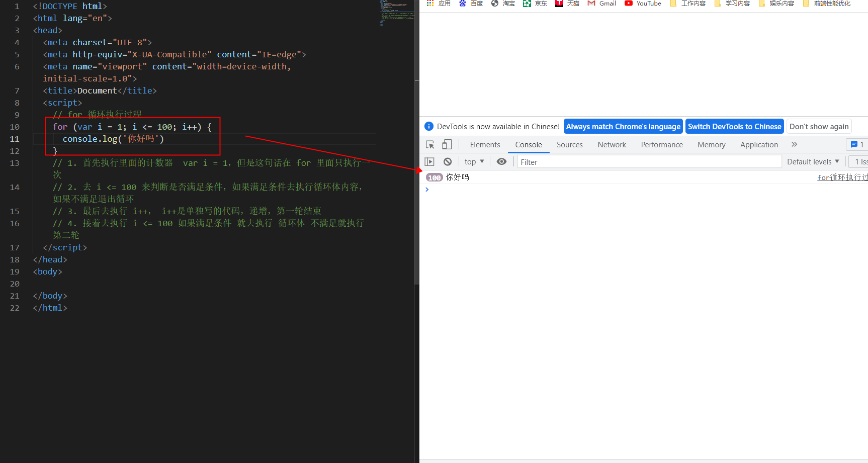Click Don't show again button
Screen dimensions: 868x463
[x=819, y=127]
